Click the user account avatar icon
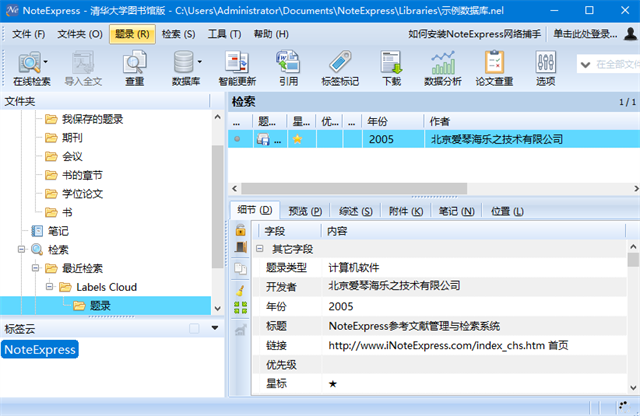 pos(630,34)
